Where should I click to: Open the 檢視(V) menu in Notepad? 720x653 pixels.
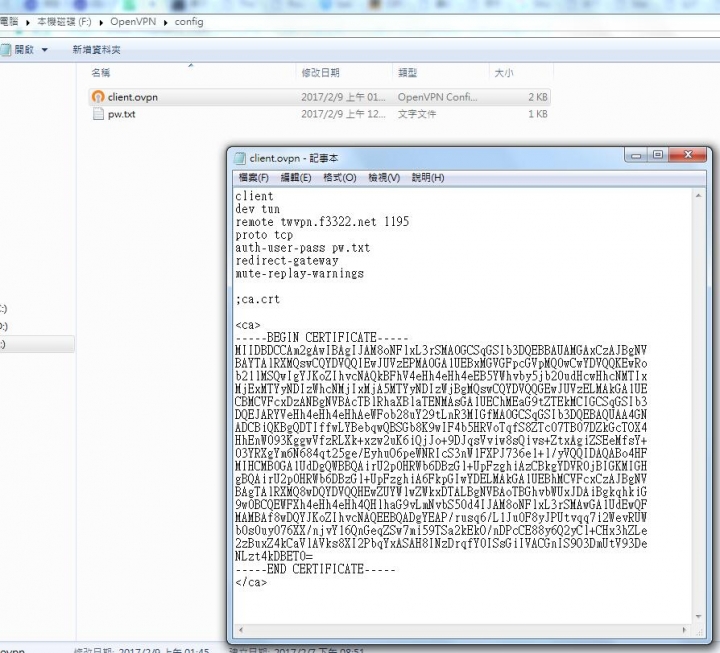[384, 178]
